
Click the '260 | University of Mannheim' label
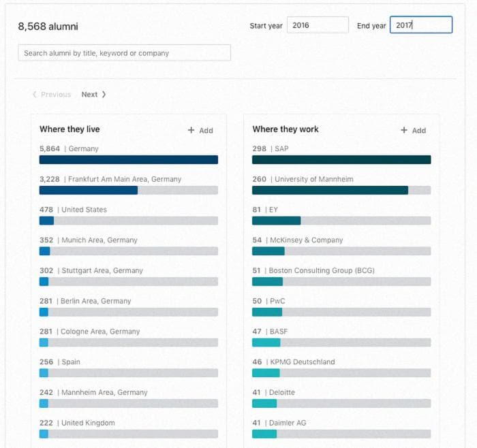point(303,179)
